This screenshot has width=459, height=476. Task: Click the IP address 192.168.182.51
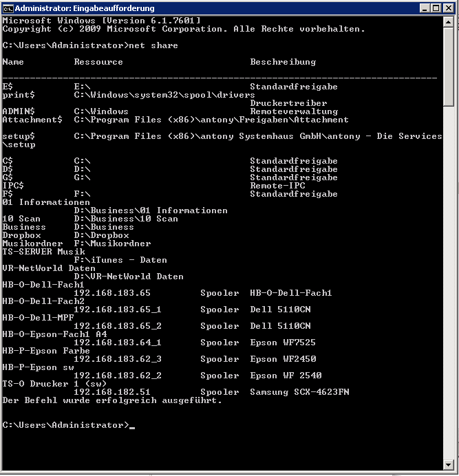pos(112,392)
